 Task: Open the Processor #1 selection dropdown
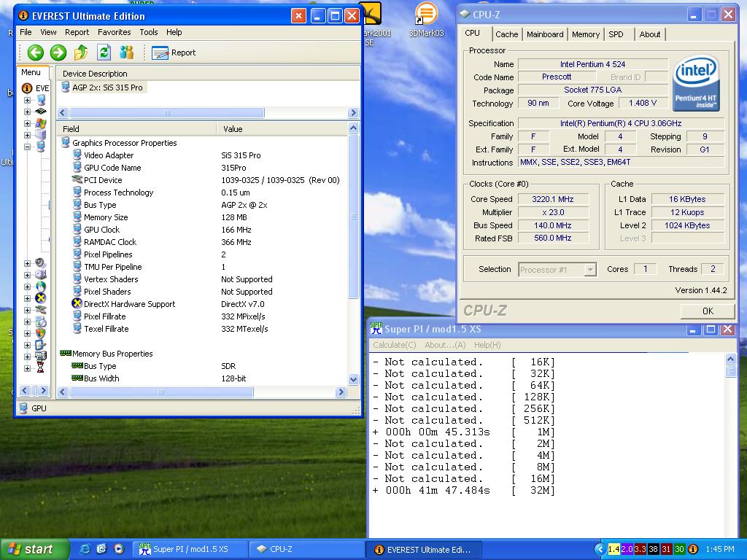tap(590, 270)
